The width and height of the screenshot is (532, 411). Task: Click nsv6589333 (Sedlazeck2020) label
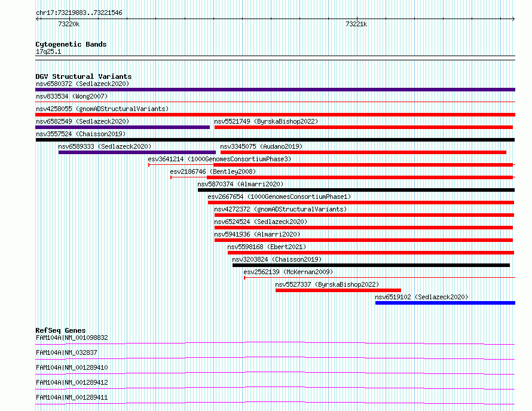click(105, 146)
